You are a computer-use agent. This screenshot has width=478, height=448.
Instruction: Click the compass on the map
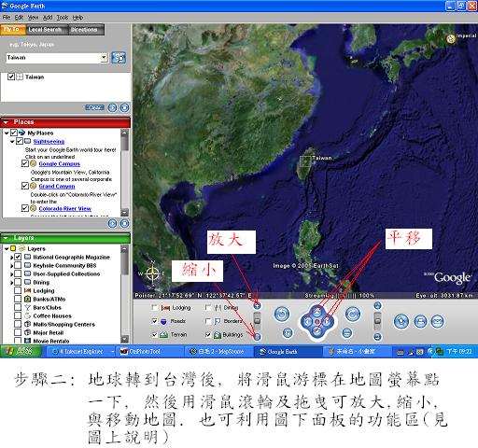[152, 273]
